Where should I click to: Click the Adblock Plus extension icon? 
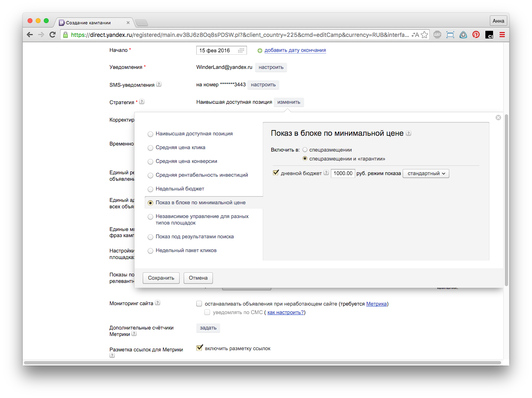(437, 35)
